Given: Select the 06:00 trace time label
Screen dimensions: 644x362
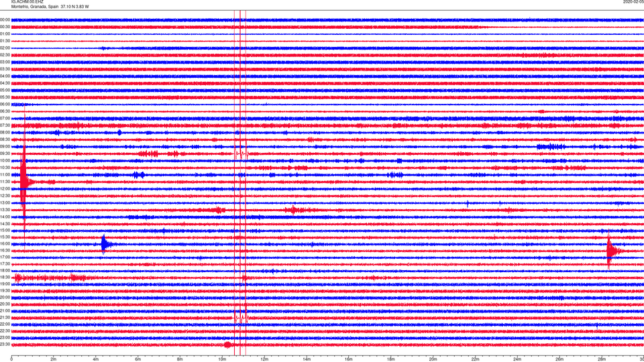Looking at the screenshot, I should coord(5,105).
